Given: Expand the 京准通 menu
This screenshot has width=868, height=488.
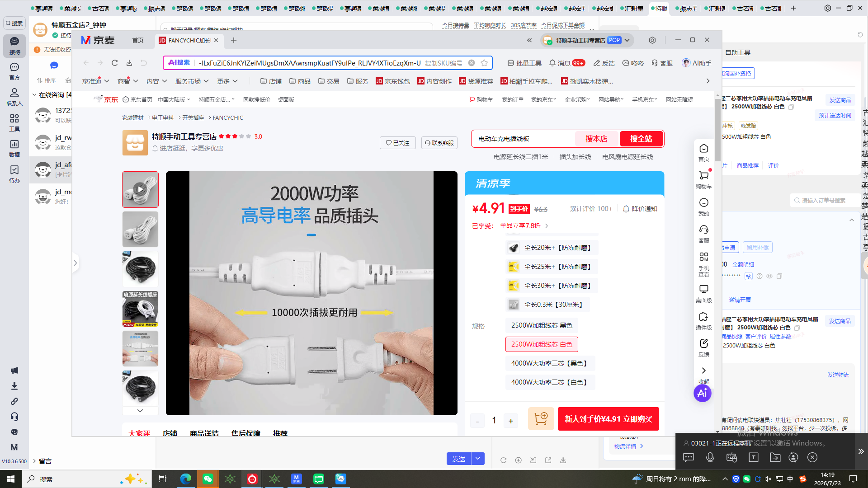Looking at the screenshot, I should tap(96, 81).
